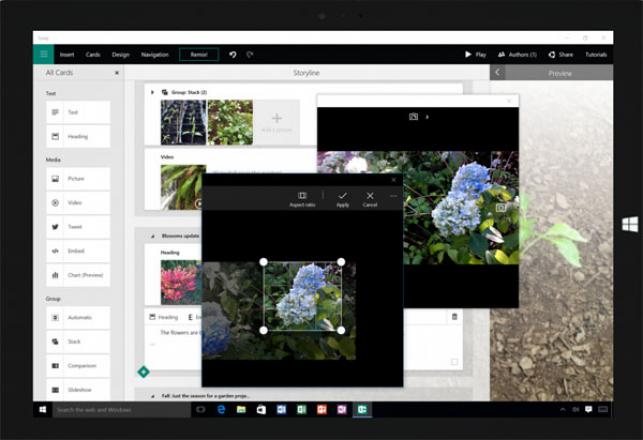The height and width of the screenshot is (440, 643).
Task: Select second green foliage photo in stack
Action: click(230, 122)
